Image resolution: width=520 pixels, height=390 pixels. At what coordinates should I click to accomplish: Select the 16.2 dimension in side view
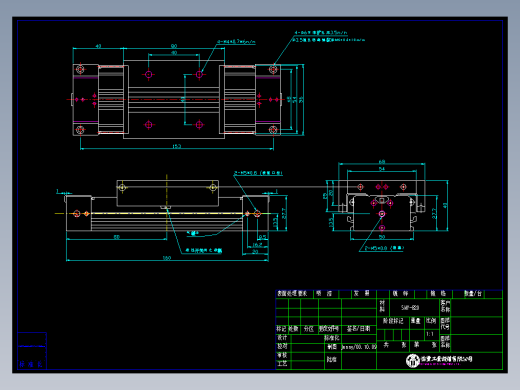pyautogui.click(x=257, y=245)
